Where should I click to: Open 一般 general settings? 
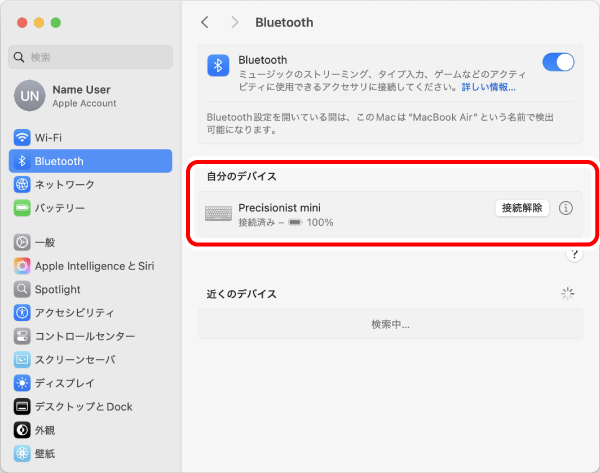pos(90,242)
